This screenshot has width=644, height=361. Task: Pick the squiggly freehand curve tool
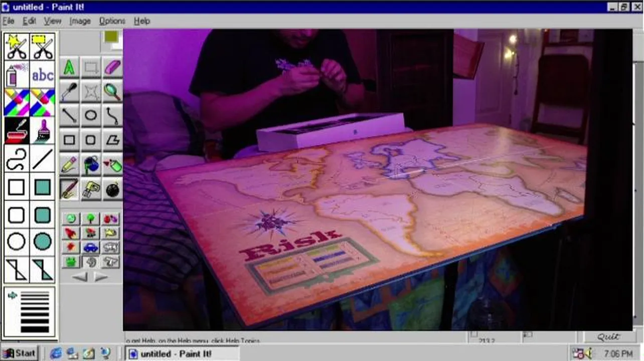16,159
